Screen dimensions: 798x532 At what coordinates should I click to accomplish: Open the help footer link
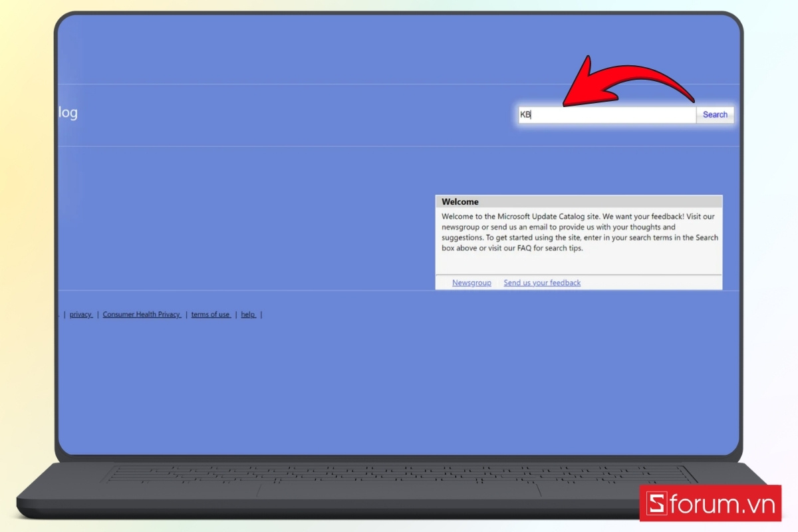249,315
